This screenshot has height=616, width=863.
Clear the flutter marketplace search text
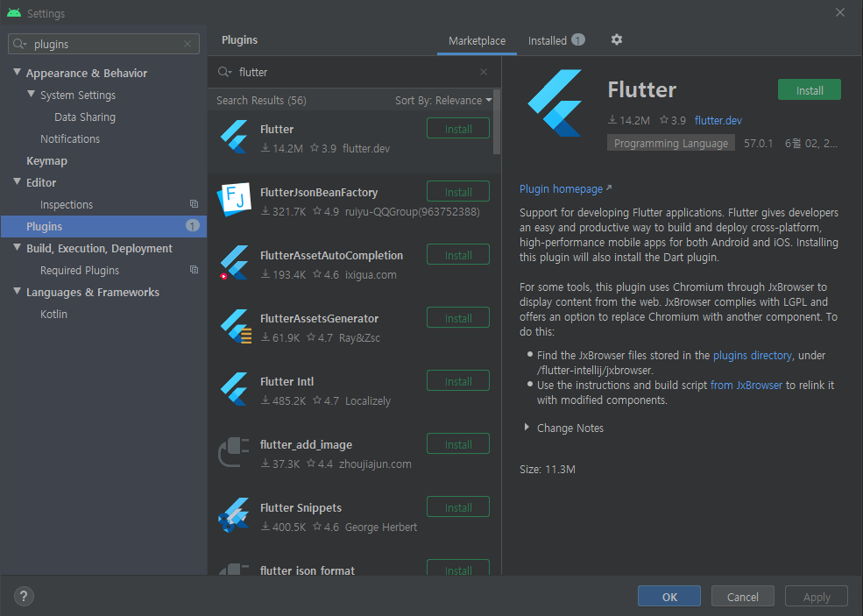point(484,72)
